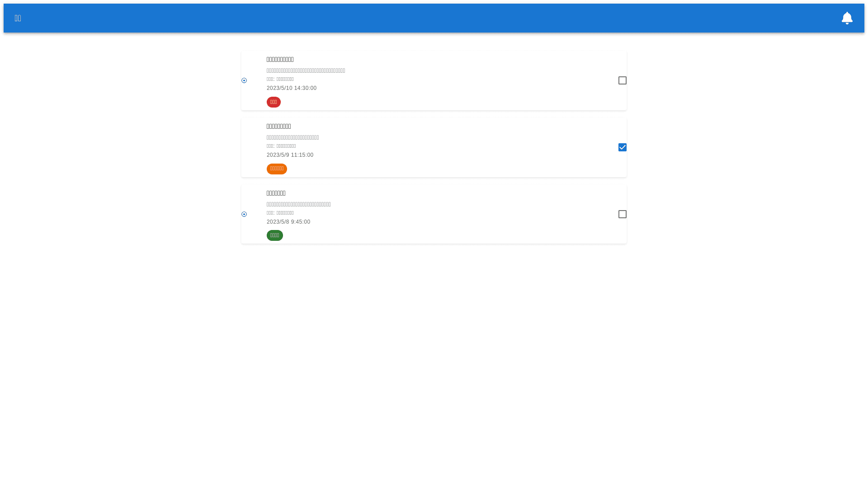Open the second notification by its bold title
Viewport: 868px width, 488px height.
(278, 127)
